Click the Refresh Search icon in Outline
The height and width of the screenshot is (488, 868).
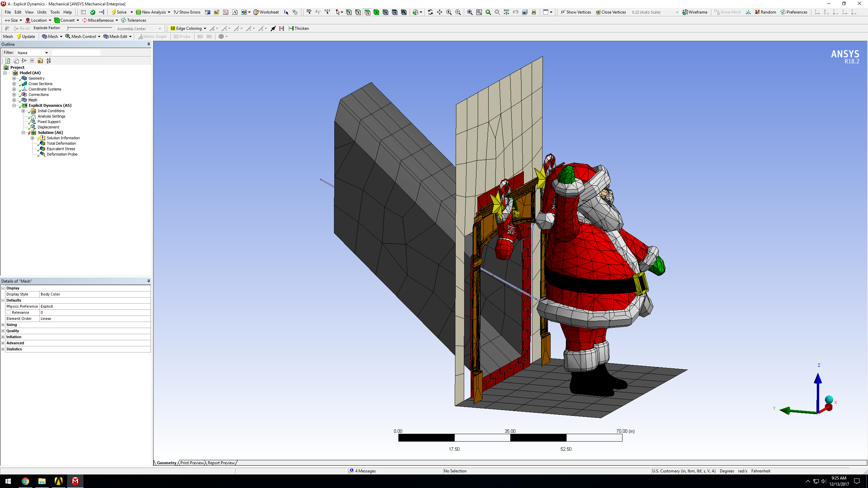7,61
